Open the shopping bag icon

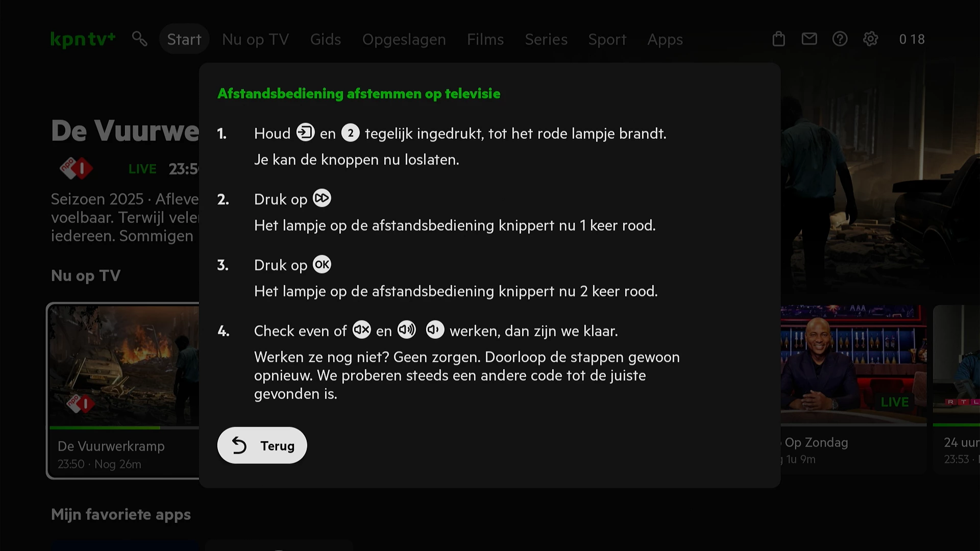778,39
